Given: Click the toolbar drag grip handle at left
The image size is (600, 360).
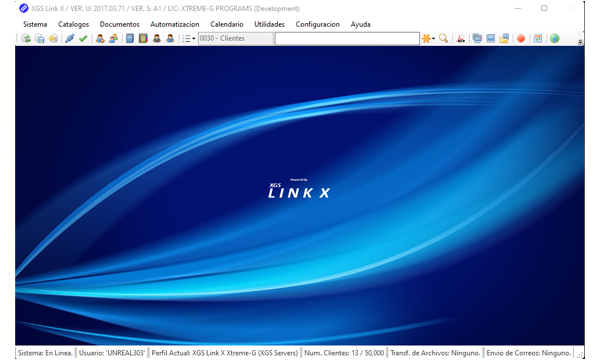Looking at the screenshot, I should [x=17, y=38].
